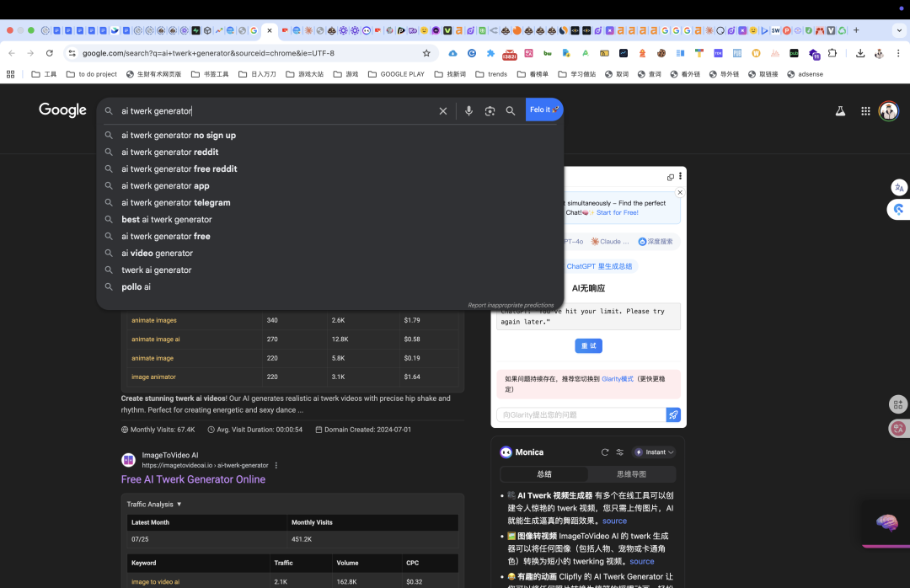The height and width of the screenshot is (588, 910).
Task: Show the tab search dropdown arrow
Action: (x=899, y=30)
